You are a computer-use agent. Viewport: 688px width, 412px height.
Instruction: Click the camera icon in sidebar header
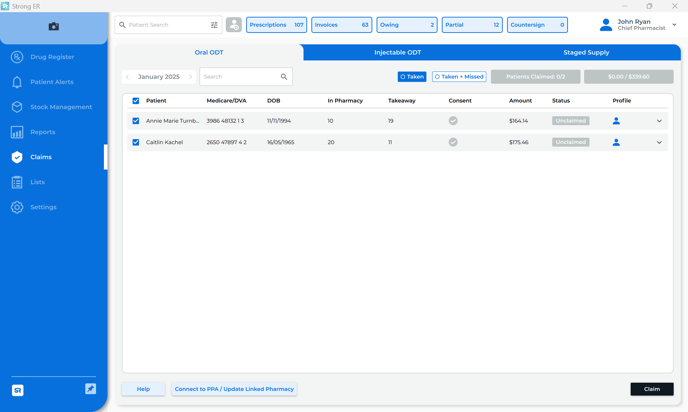pos(54,26)
